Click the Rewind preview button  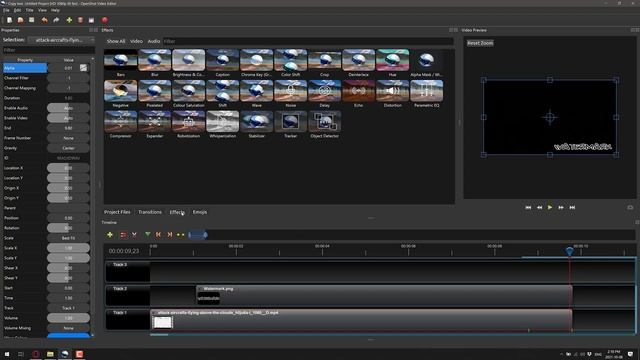[x=539, y=207]
